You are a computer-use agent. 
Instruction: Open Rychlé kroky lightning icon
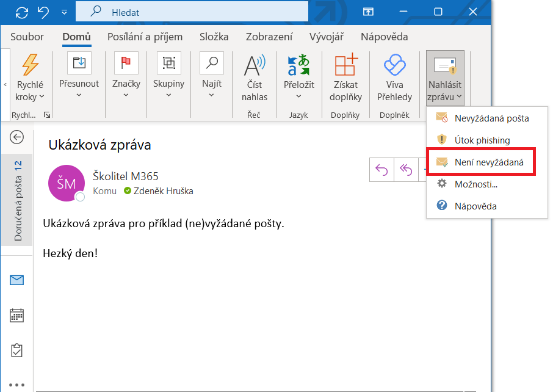(x=31, y=65)
